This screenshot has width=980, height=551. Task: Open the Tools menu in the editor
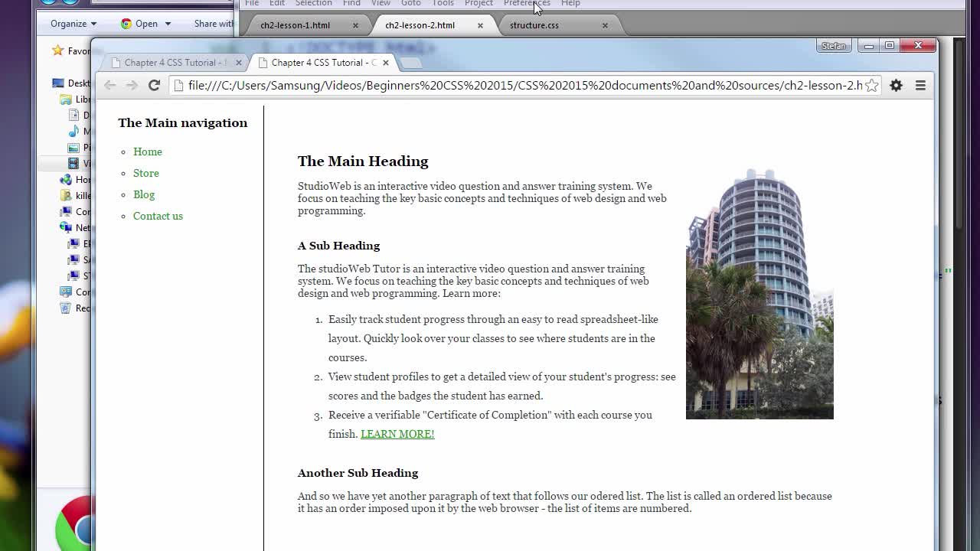(x=443, y=3)
